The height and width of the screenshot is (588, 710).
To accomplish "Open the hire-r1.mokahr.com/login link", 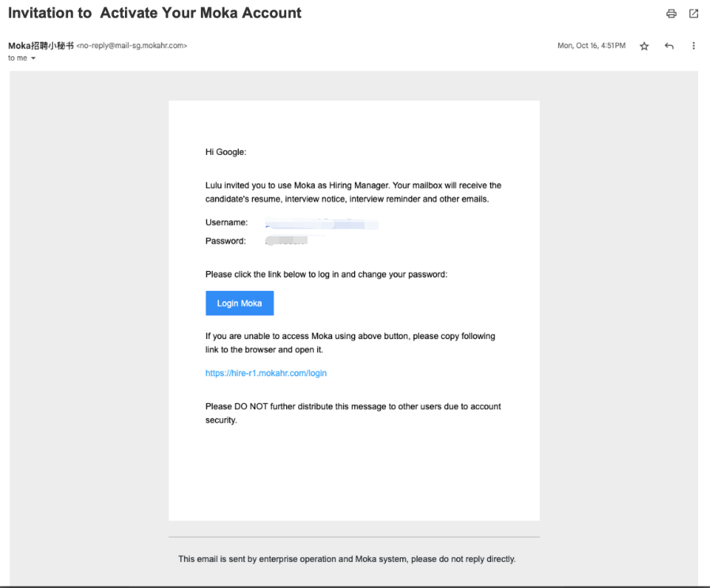I will [x=266, y=373].
